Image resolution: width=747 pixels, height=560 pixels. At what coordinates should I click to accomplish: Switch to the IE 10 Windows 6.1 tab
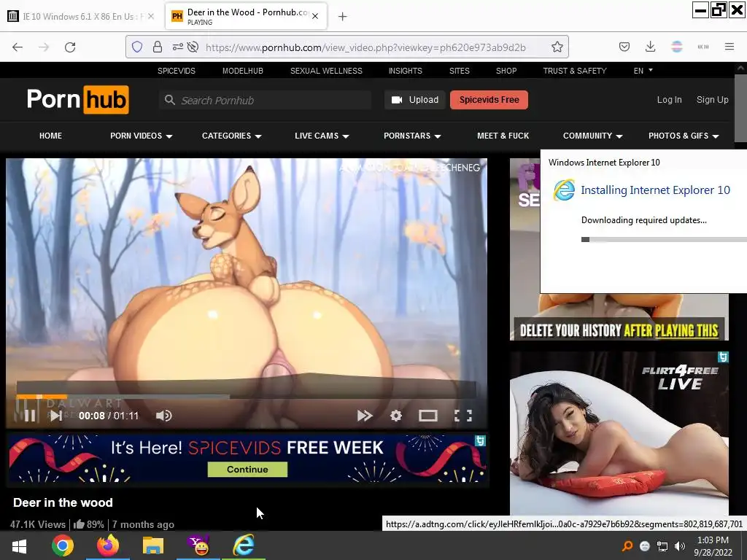coord(81,16)
